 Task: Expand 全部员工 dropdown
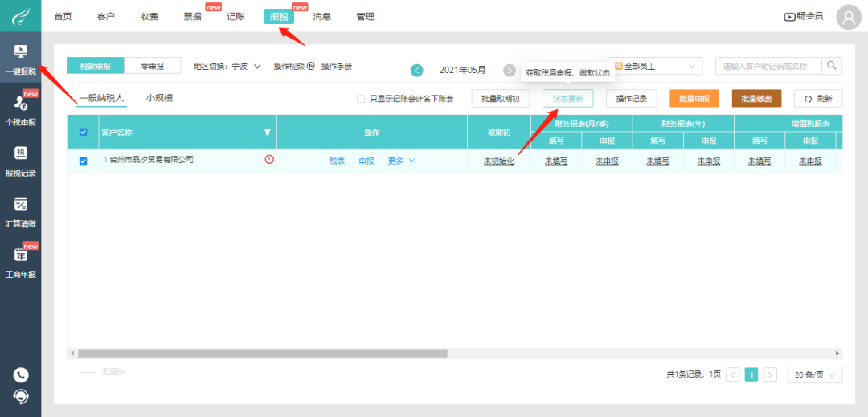tap(655, 66)
